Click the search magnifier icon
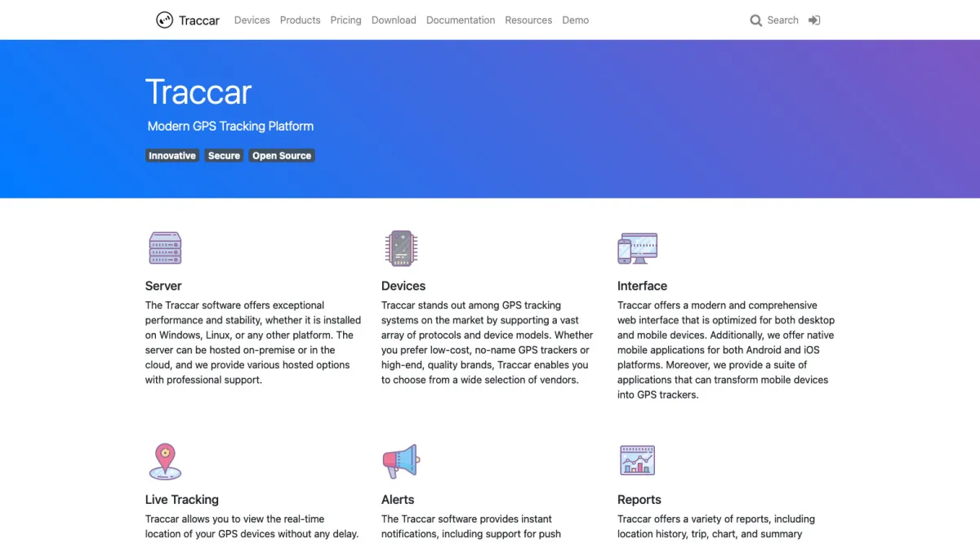Screen dimensions: 980x543 (x=756, y=20)
